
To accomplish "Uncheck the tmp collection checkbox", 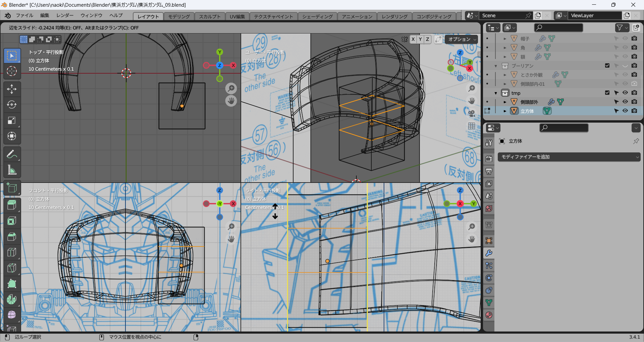I will click(607, 93).
